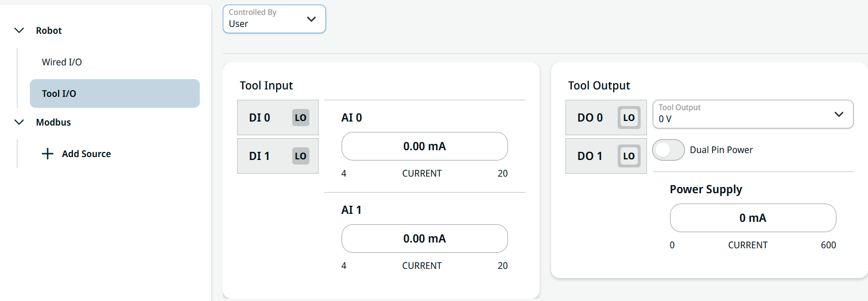The height and width of the screenshot is (301, 868).
Task: Toggle the DO 0 LO output indicator
Action: (629, 118)
